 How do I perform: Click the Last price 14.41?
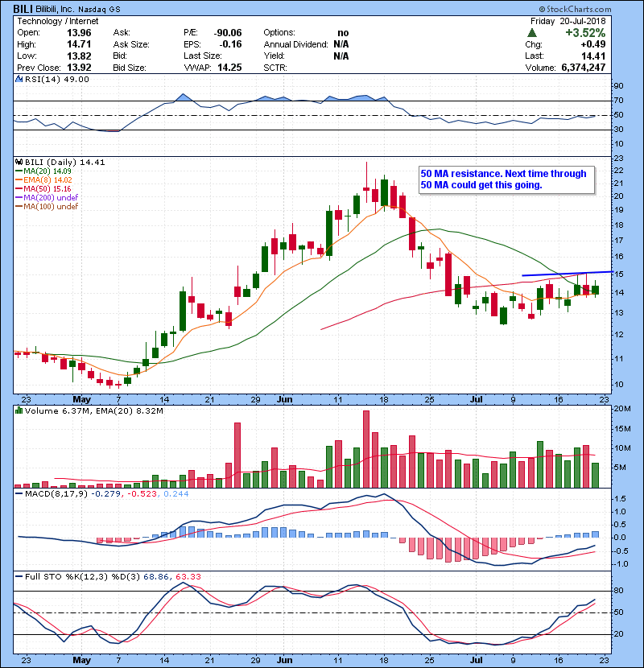coord(594,56)
